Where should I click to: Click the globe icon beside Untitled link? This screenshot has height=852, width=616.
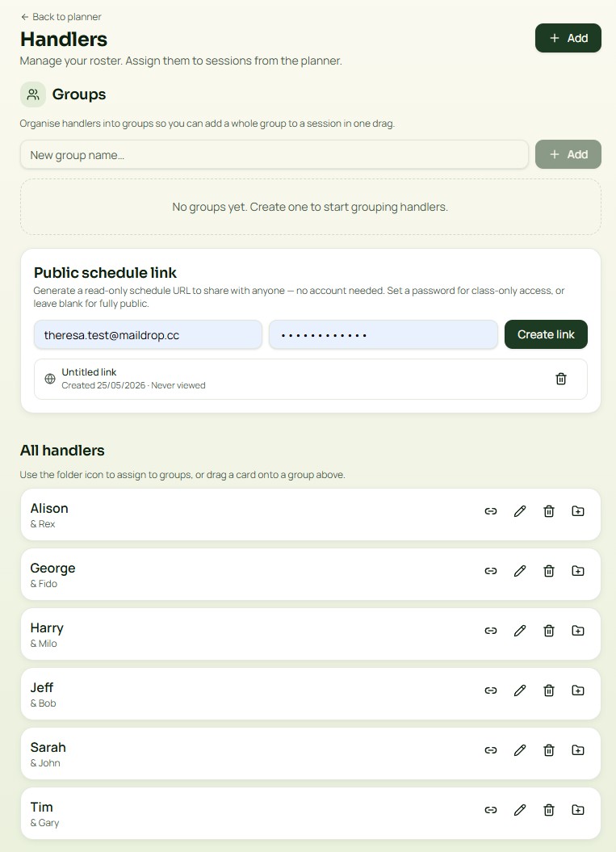50,379
